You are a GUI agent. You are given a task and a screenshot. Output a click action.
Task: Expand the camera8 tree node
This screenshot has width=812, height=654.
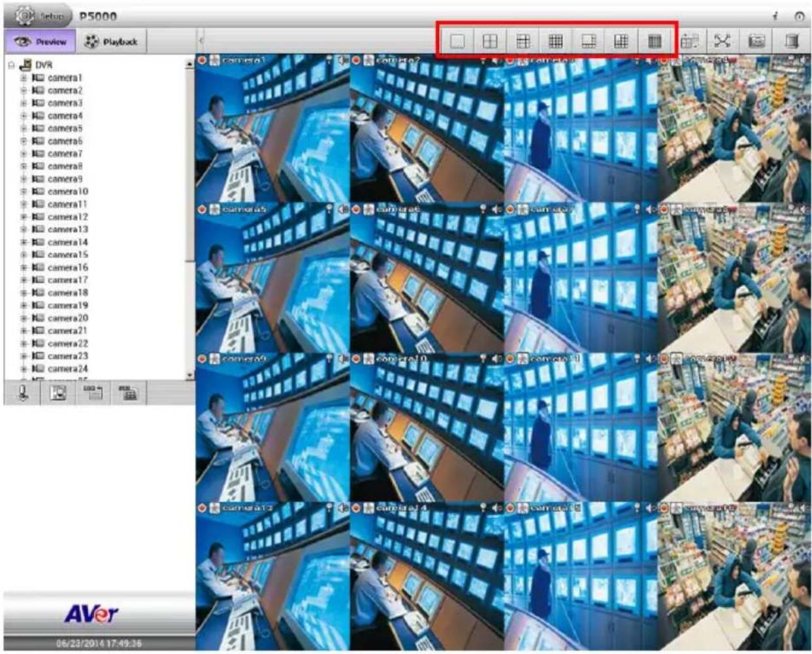(24, 166)
